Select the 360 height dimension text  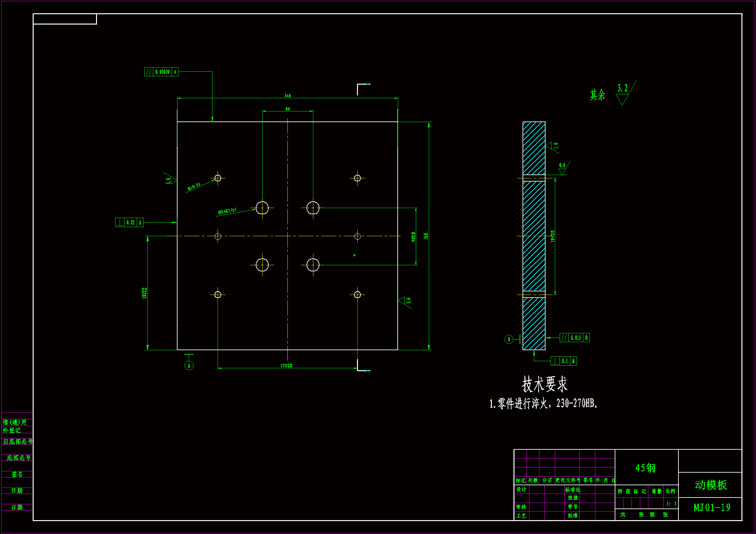pyautogui.click(x=426, y=236)
